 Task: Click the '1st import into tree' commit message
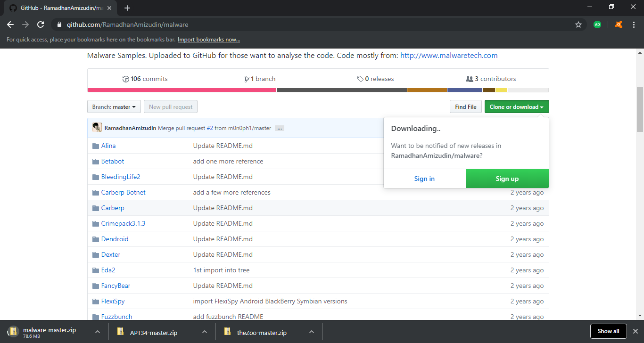pos(222,270)
